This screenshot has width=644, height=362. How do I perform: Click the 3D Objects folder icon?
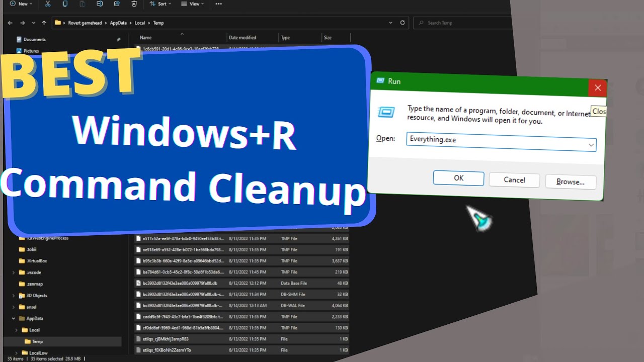(22, 296)
